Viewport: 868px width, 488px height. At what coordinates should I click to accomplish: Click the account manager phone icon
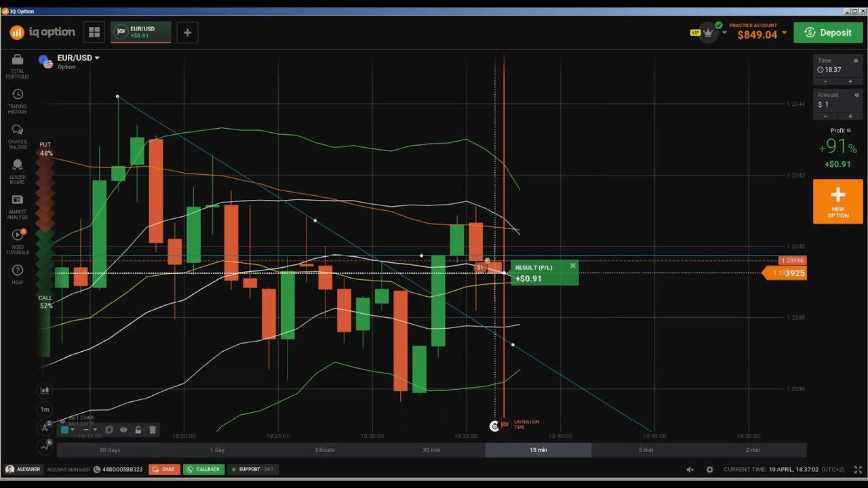(x=97, y=469)
